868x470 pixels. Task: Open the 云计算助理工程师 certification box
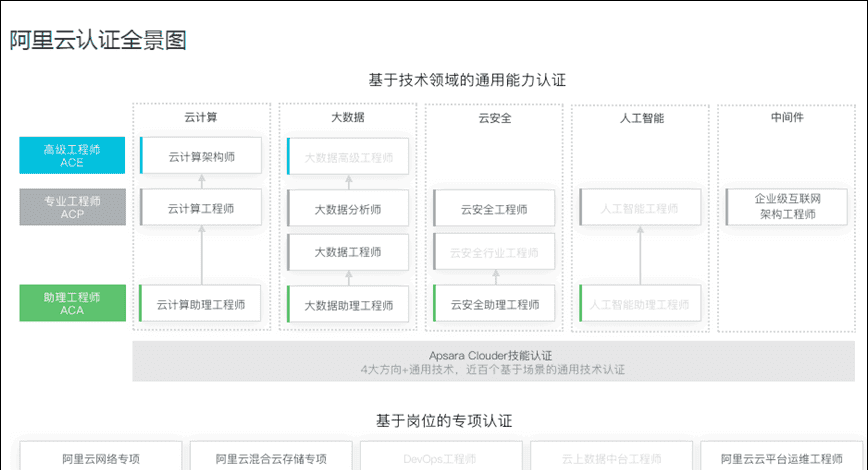coord(200,303)
